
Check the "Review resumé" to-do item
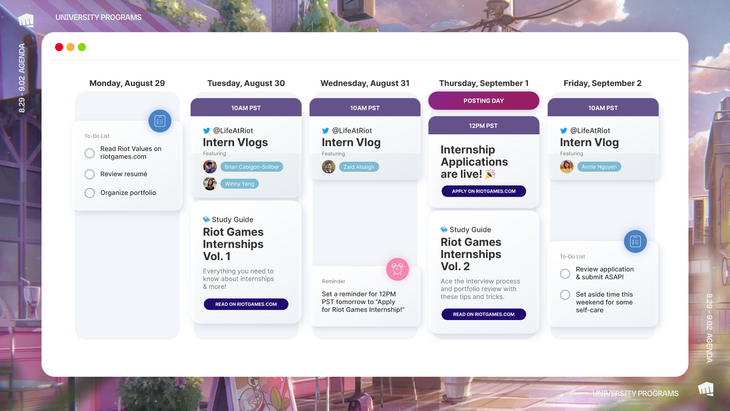point(90,173)
